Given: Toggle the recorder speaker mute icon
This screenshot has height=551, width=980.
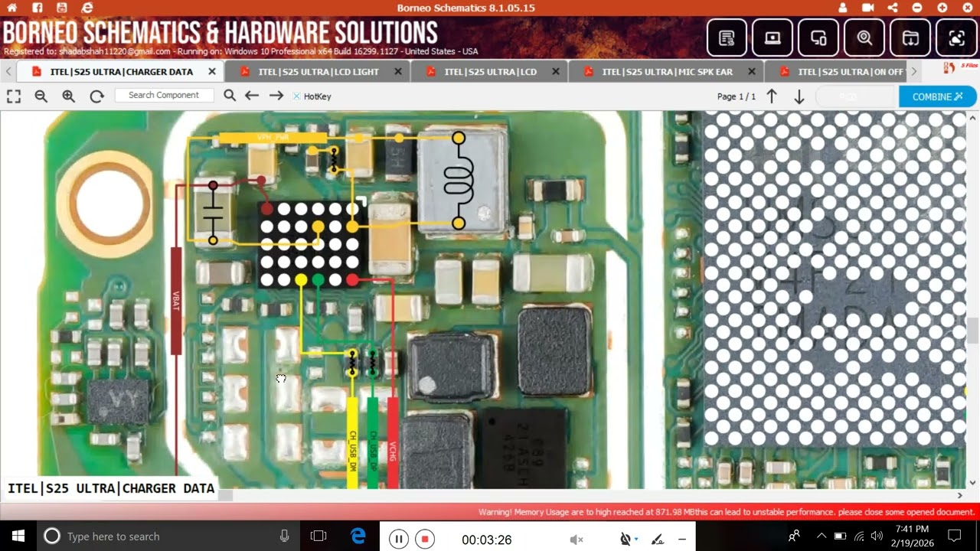Looking at the screenshot, I should [577, 539].
